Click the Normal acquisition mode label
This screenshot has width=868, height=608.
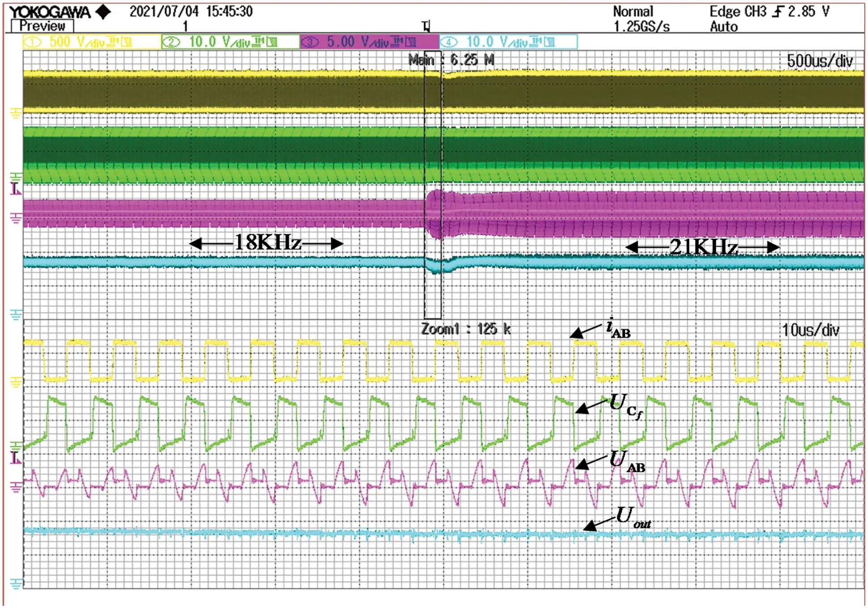coord(632,12)
